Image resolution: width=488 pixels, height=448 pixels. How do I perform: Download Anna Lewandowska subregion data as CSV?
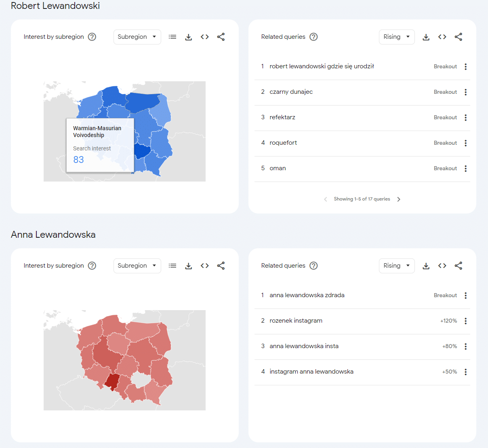[x=189, y=266]
